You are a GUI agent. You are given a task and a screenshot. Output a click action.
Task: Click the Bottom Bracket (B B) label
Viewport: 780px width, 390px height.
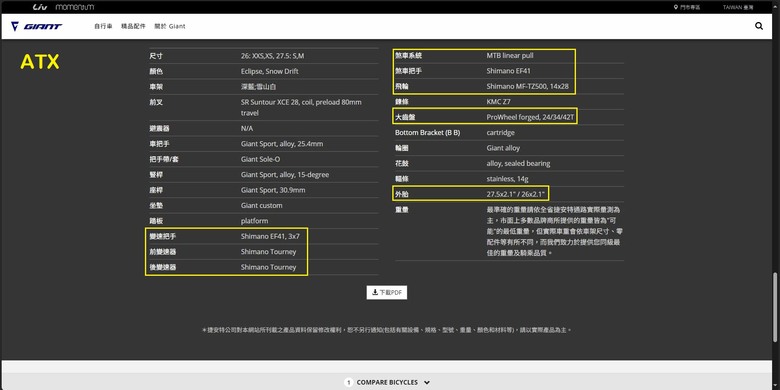[427, 133]
